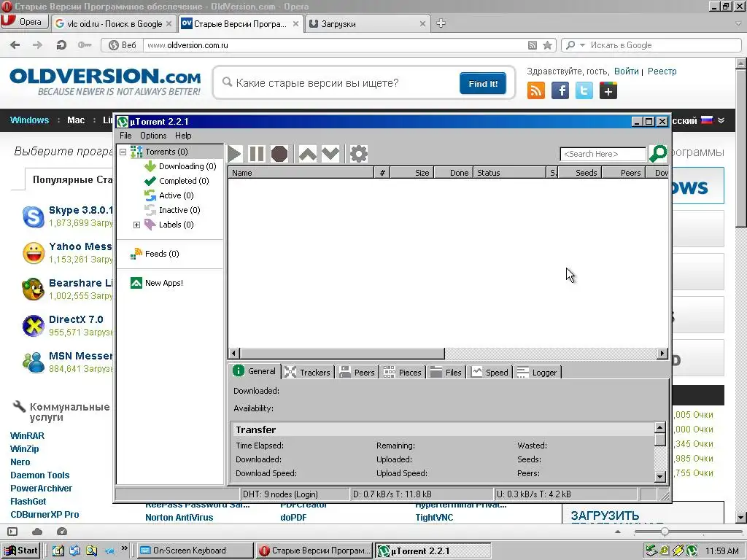Viewport: 747px width, 560px height.
Task: Sort torrents by Status column
Action: pyautogui.click(x=509, y=173)
